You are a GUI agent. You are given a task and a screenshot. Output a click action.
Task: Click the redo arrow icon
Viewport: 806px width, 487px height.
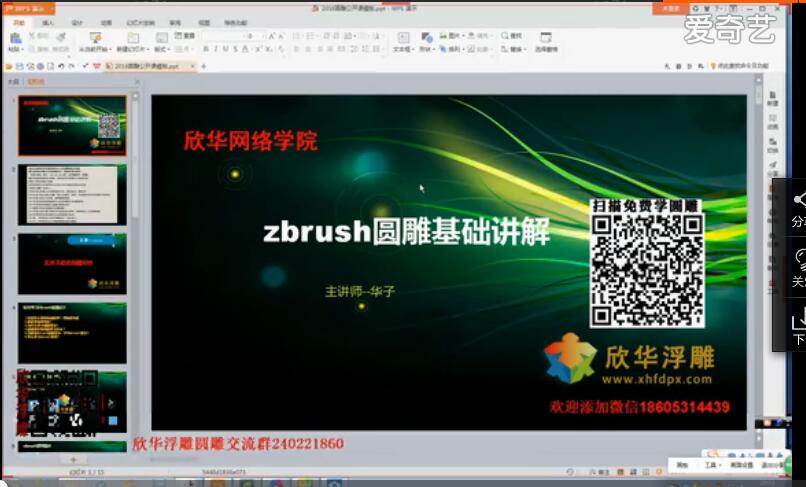pyautogui.click(x=72, y=66)
